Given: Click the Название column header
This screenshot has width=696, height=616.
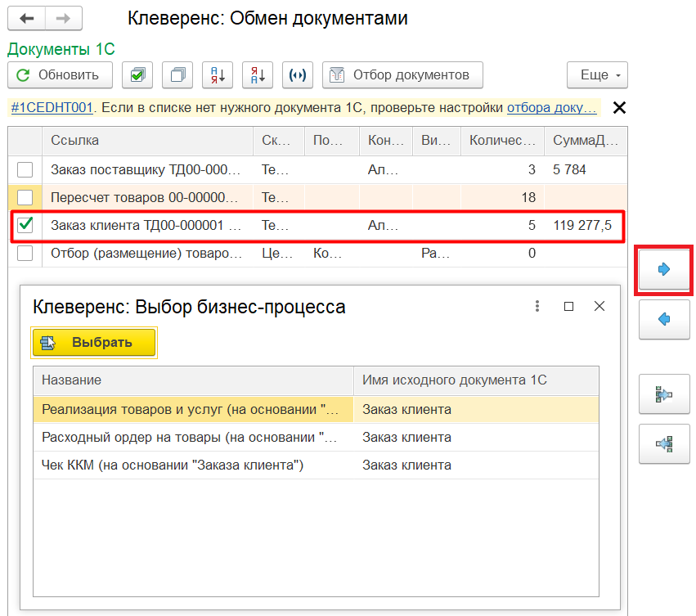Looking at the screenshot, I should pyautogui.click(x=194, y=380).
